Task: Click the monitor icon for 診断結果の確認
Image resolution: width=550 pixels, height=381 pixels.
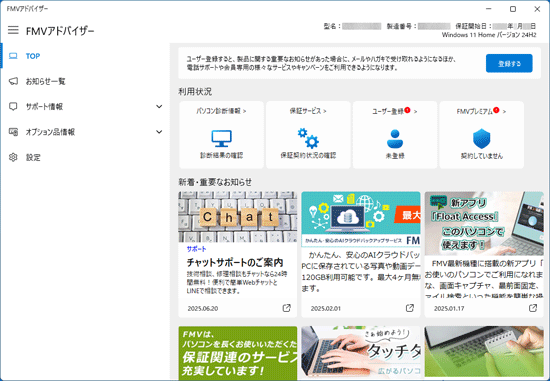Action: pos(221,139)
